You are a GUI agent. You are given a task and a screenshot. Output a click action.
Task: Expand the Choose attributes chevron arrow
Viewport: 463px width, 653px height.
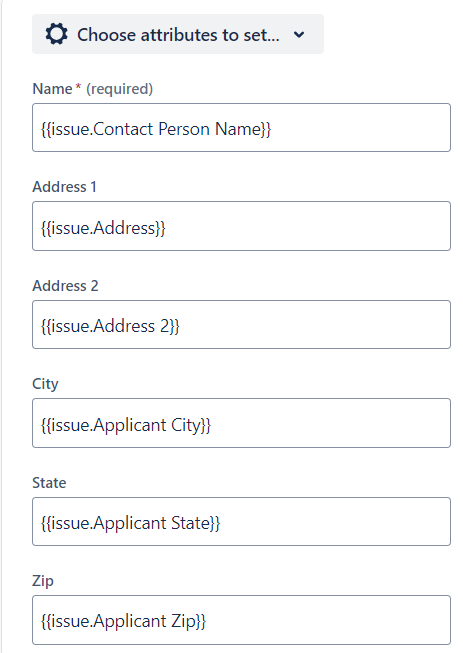[x=299, y=35]
